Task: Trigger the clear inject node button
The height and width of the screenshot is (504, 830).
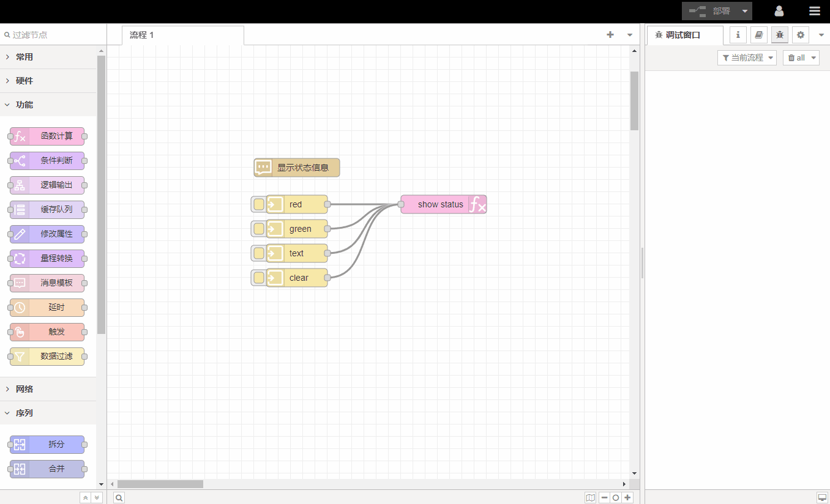Action: [x=259, y=278]
